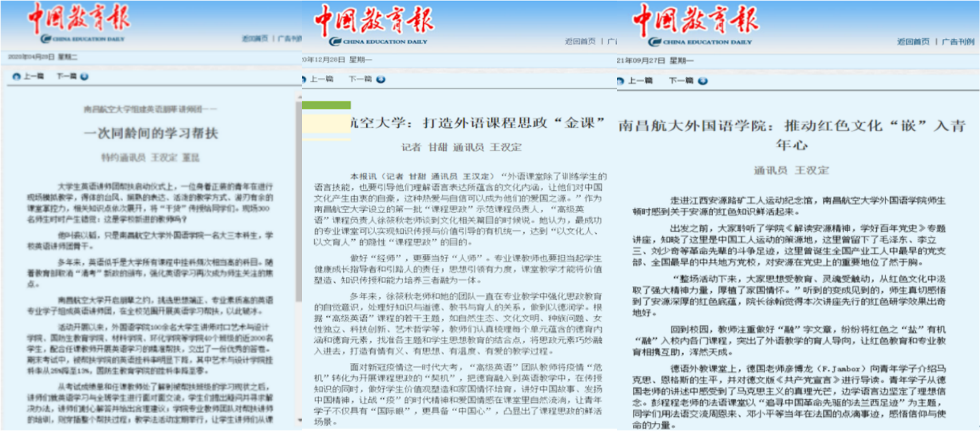
Task: Click byline 通讯员 王汉定 in right page
Action: [x=792, y=170]
